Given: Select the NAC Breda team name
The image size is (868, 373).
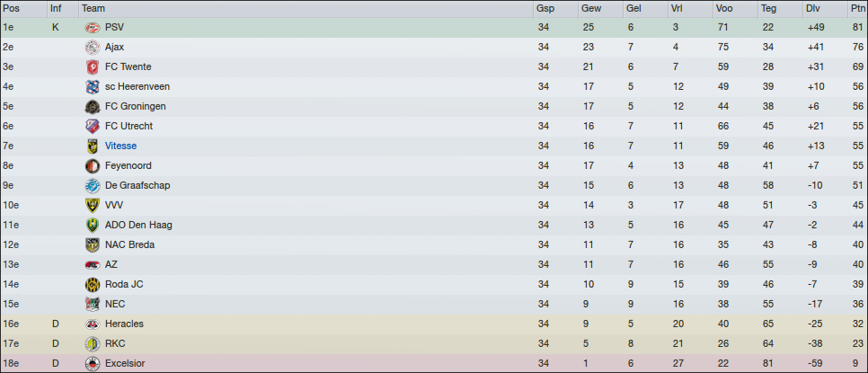Looking at the screenshot, I should 129,244.
